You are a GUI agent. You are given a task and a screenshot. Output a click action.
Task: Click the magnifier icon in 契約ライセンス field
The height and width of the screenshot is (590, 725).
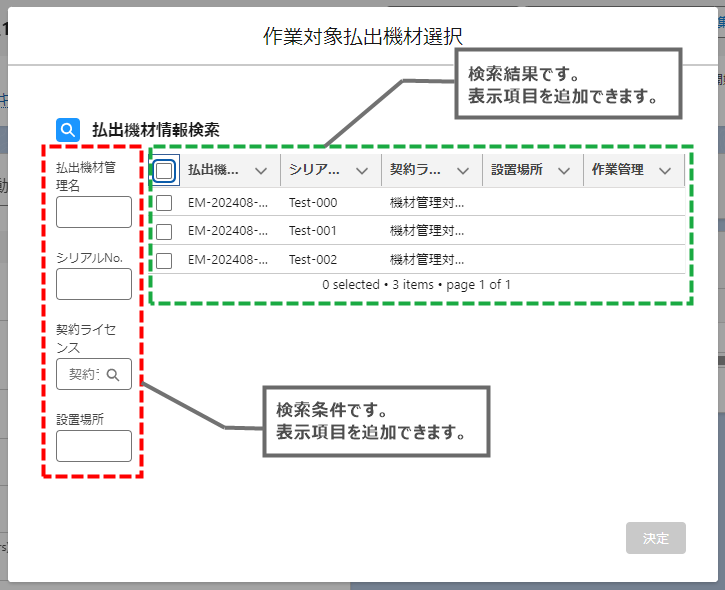(x=114, y=375)
